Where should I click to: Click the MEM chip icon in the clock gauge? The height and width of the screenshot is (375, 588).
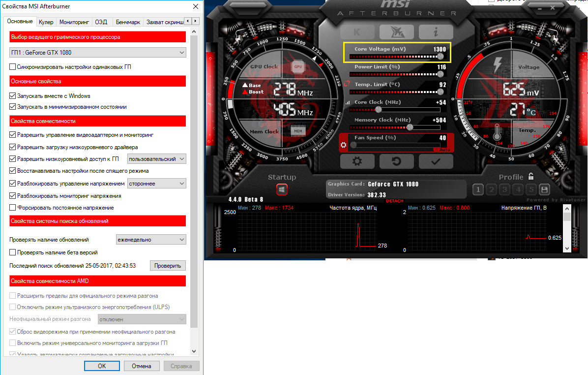[x=298, y=131]
